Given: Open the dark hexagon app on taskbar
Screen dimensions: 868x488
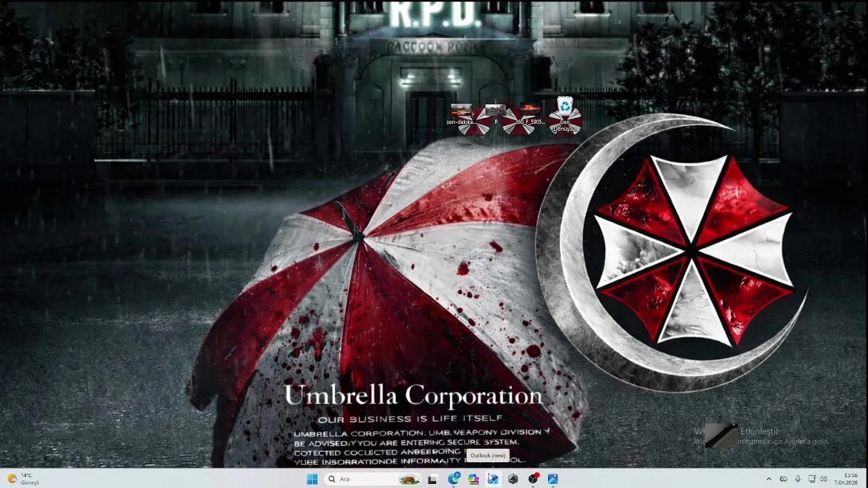Looking at the screenshot, I should click(513, 479).
